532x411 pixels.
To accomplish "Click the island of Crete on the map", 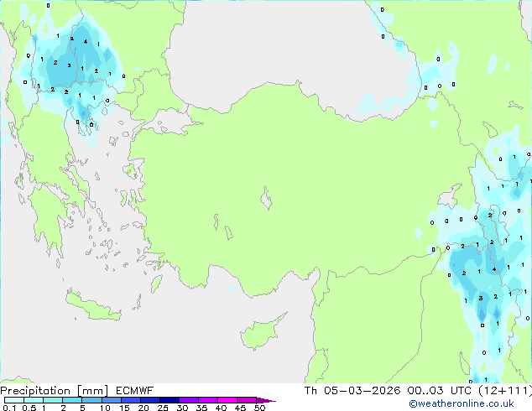I will tap(93, 306).
